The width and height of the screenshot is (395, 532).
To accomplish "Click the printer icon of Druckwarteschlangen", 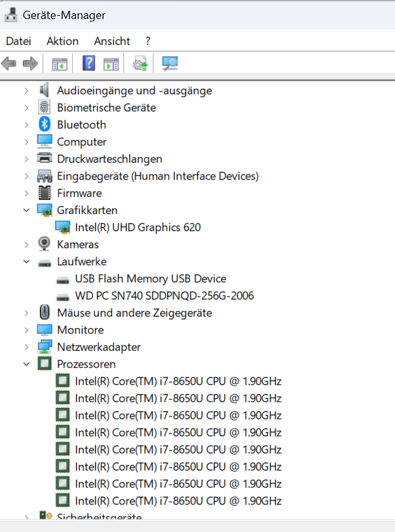I will [44, 158].
